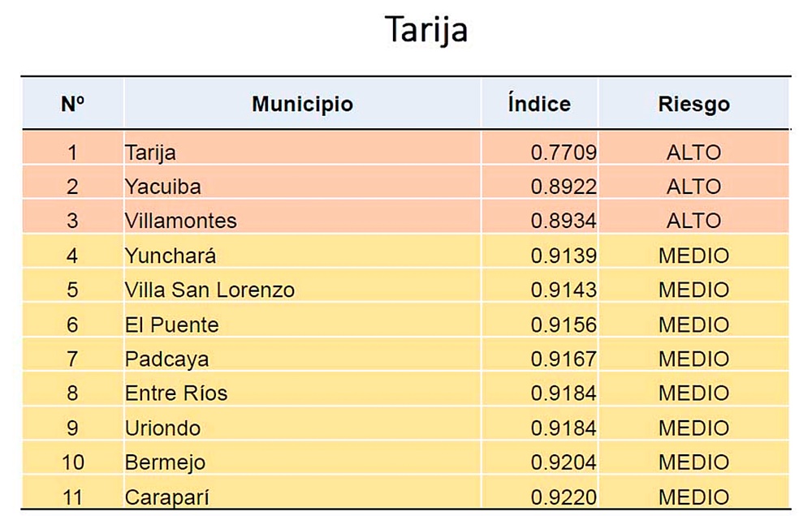The image size is (812, 516).
Task: Select the Tarija municipality cell
Action: pyautogui.click(x=302, y=153)
